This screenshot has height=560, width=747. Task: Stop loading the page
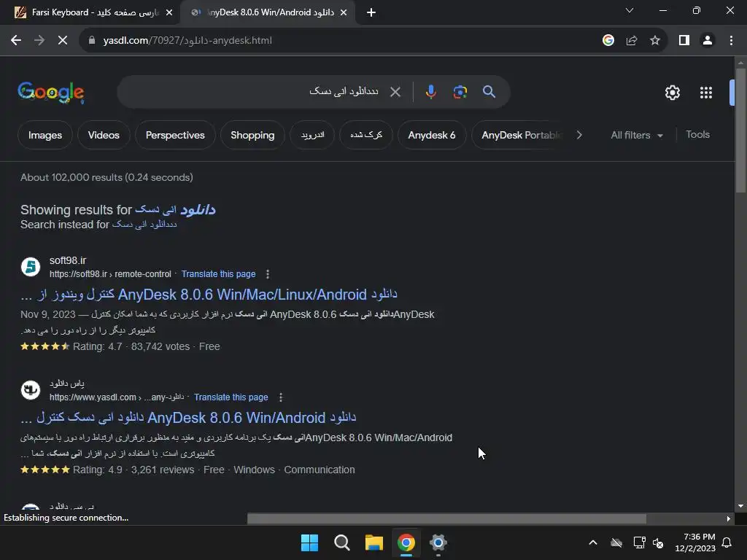tap(63, 41)
